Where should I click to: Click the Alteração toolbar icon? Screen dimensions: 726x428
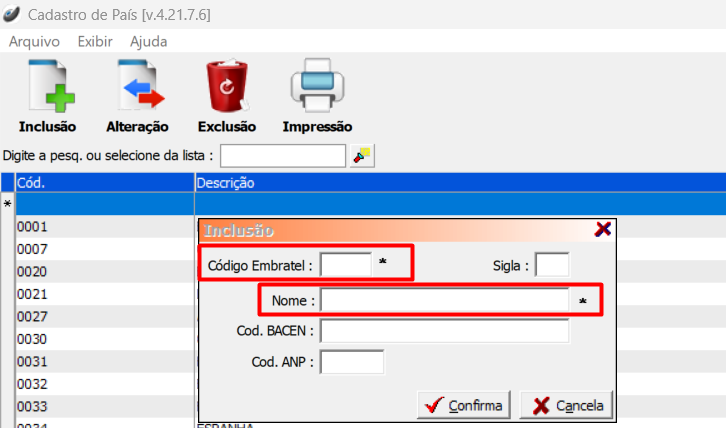[x=137, y=86]
